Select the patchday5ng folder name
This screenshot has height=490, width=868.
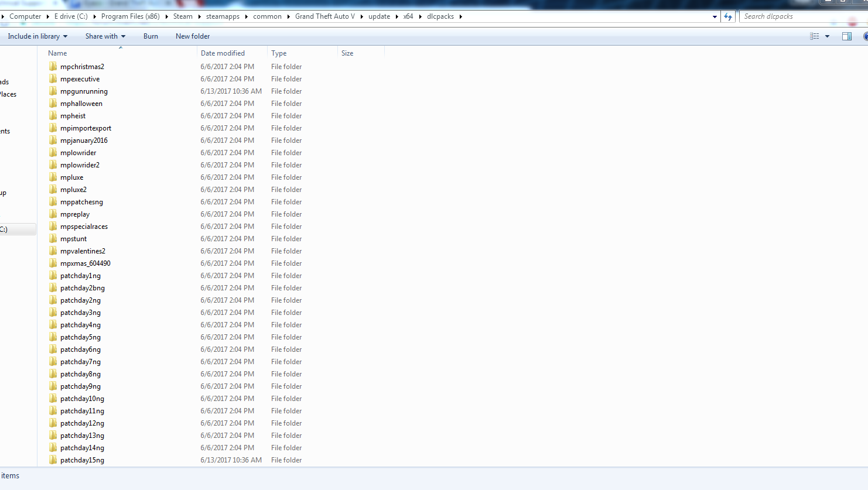click(x=80, y=337)
